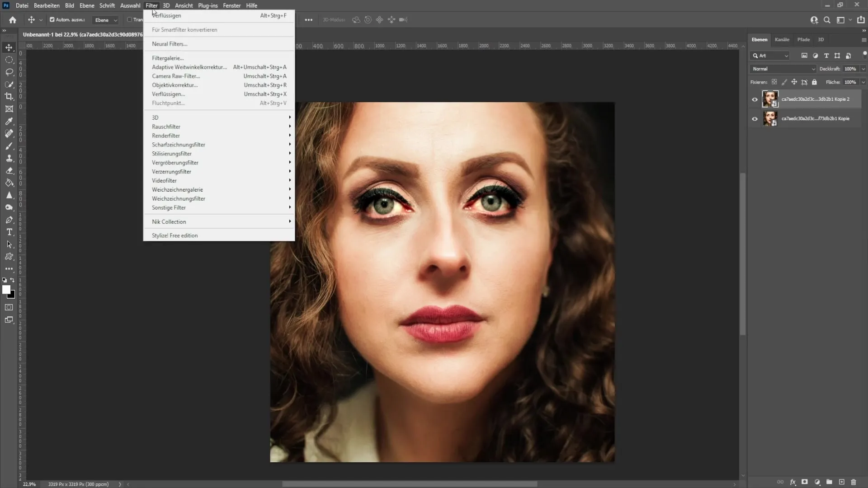Open the Normal blend mode dropdown
Screen dimensions: 868x488
pos(783,69)
